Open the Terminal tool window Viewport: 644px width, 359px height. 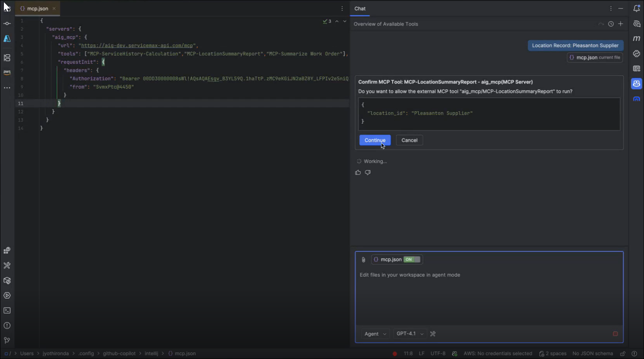[7, 310]
